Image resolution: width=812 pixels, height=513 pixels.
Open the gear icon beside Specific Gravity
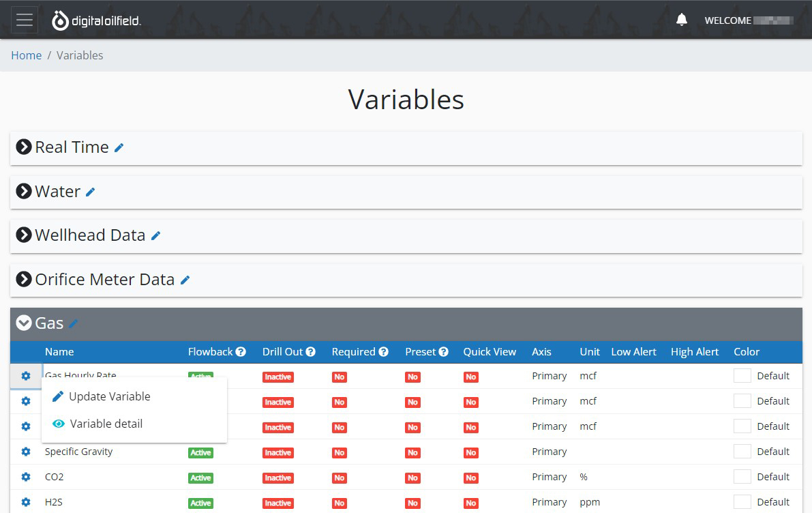[x=25, y=451]
